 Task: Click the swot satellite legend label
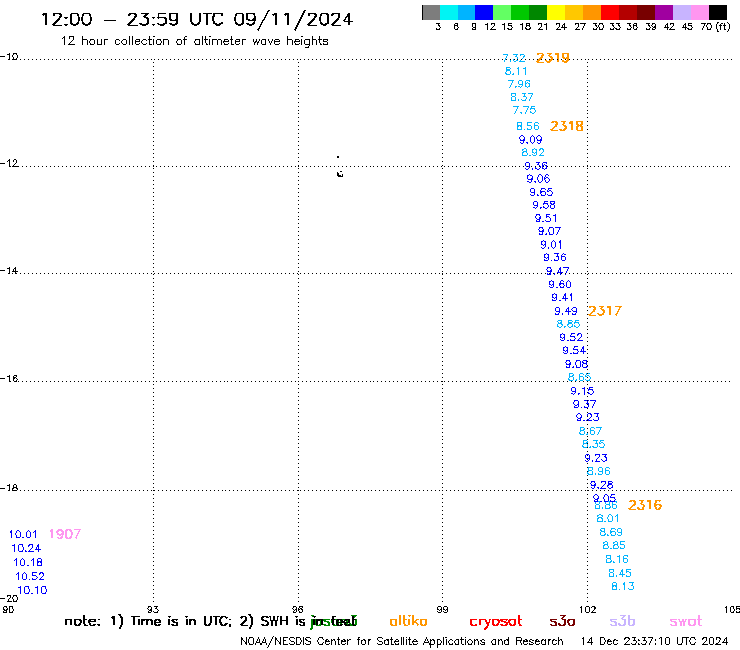[686, 621]
